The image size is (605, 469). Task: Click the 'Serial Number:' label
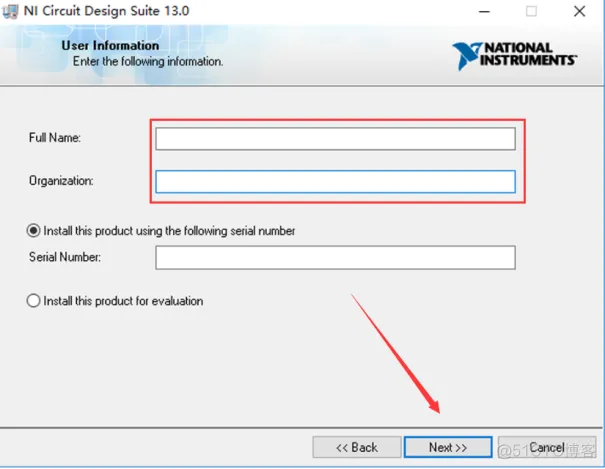click(x=65, y=257)
